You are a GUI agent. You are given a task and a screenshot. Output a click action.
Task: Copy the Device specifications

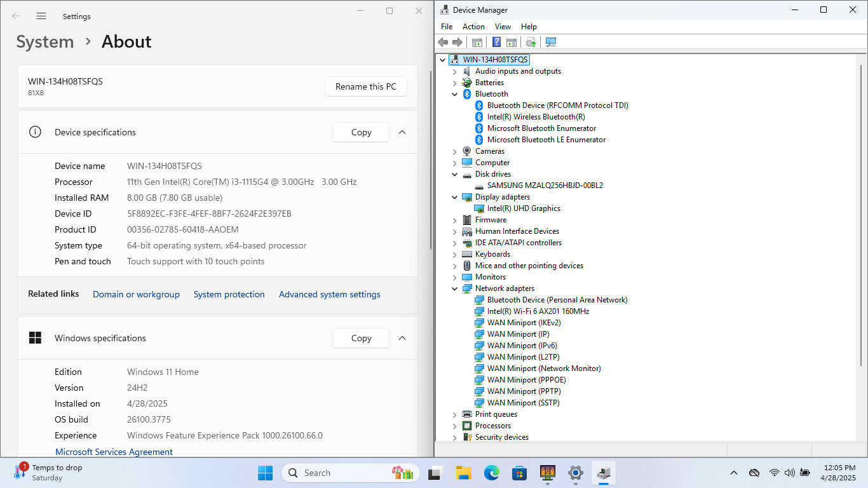point(361,132)
